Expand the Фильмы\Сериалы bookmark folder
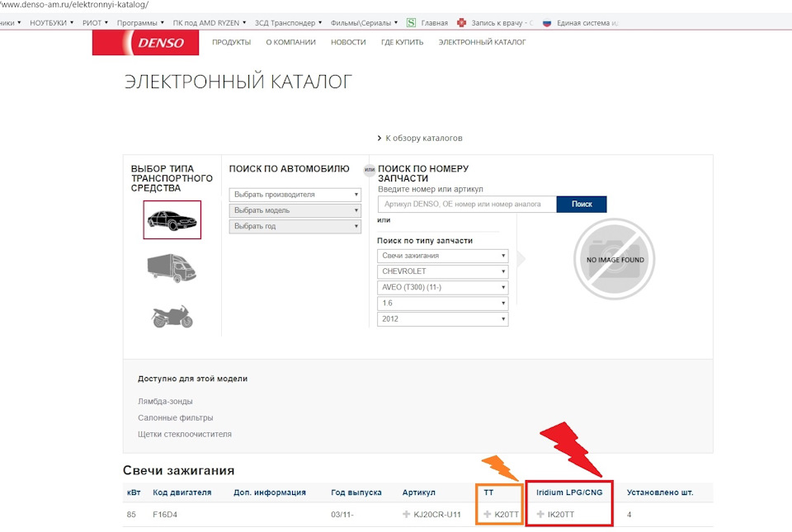The image size is (792, 532). [x=364, y=23]
